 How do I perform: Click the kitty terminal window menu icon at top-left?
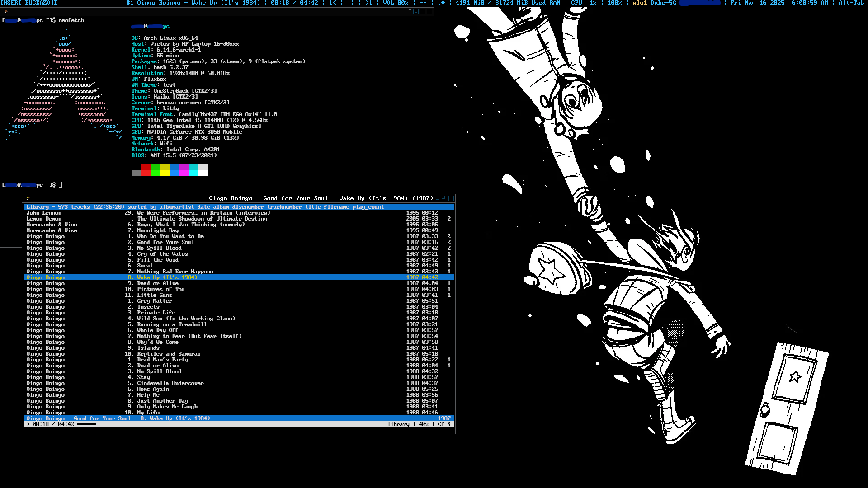pos(6,12)
